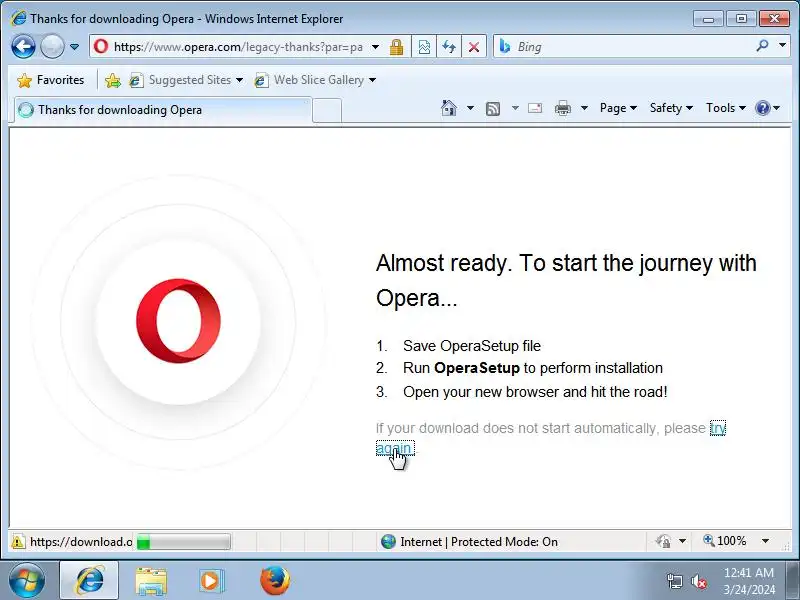Click 'Run OperaSetup to perform installation' text
Viewport: 800px width, 600px height.
click(533, 368)
